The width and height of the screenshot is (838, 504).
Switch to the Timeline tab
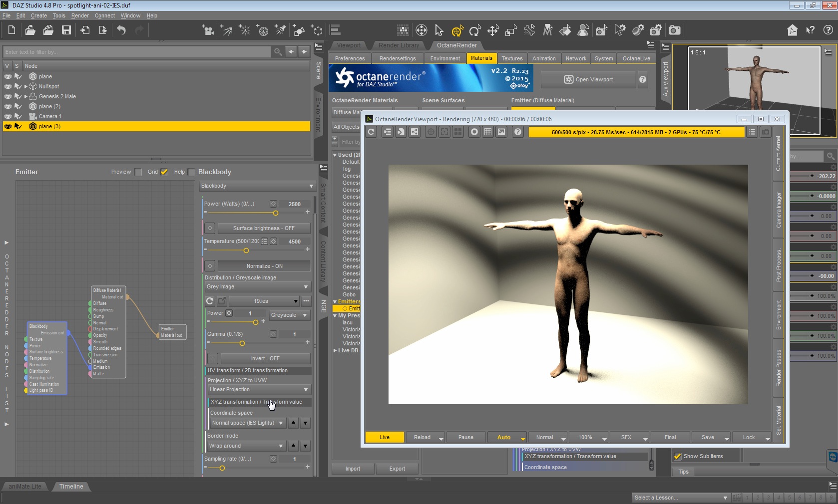(71, 486)
